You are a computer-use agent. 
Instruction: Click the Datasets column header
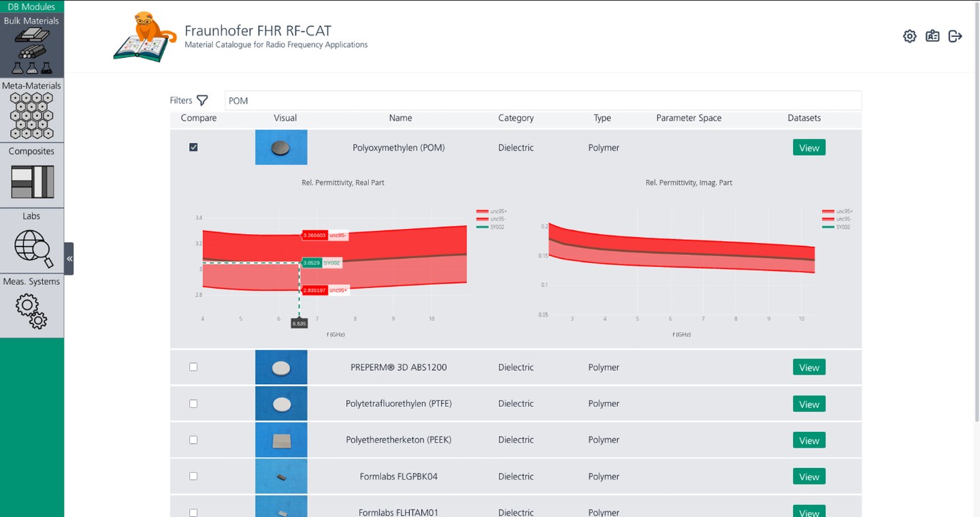coord(804,118)
